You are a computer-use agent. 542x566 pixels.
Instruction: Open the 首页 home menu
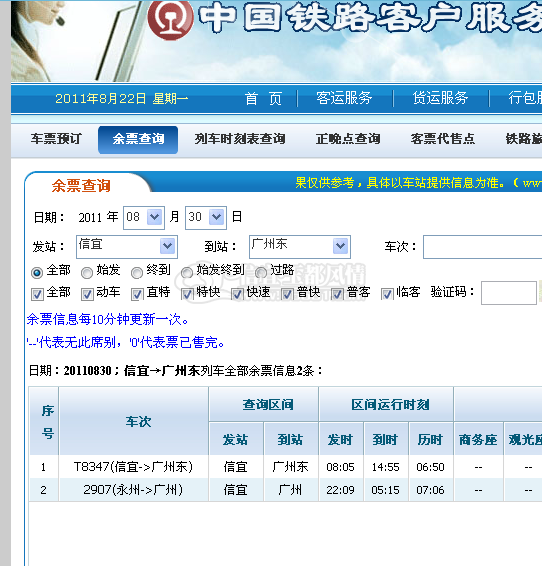click(263, 99)
